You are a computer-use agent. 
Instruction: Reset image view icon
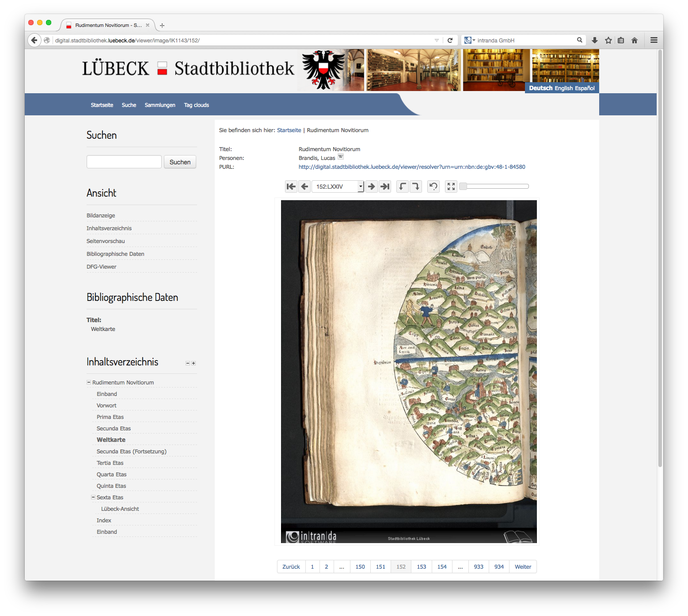tap(433, 186)
